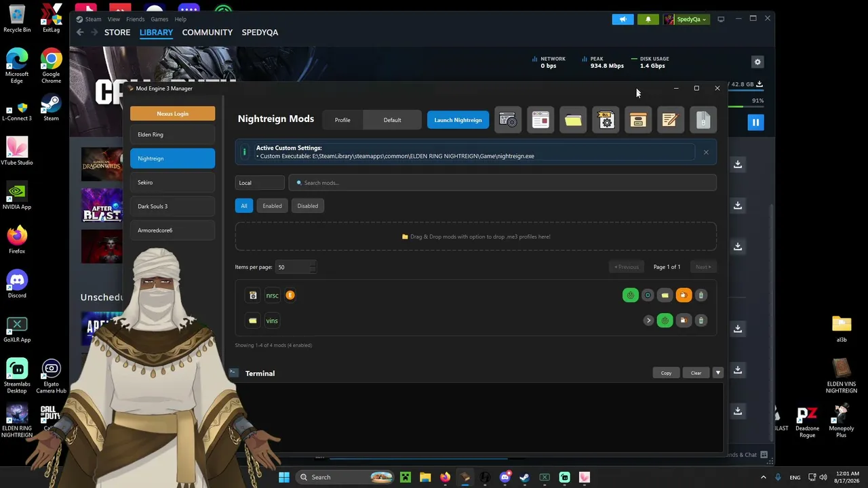Delete the vins mod with trash icon
The width and height of the screenshot is (868, 488).
[701, 321]
